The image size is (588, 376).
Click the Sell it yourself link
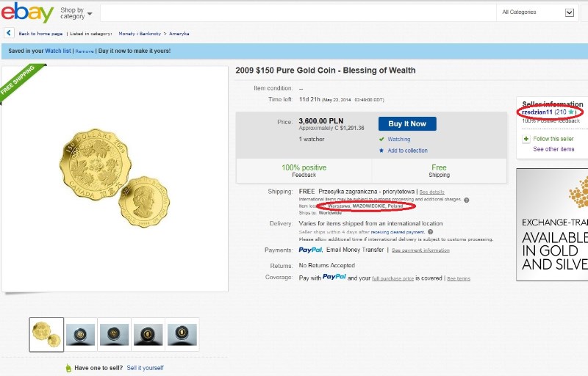coord(145,368)
